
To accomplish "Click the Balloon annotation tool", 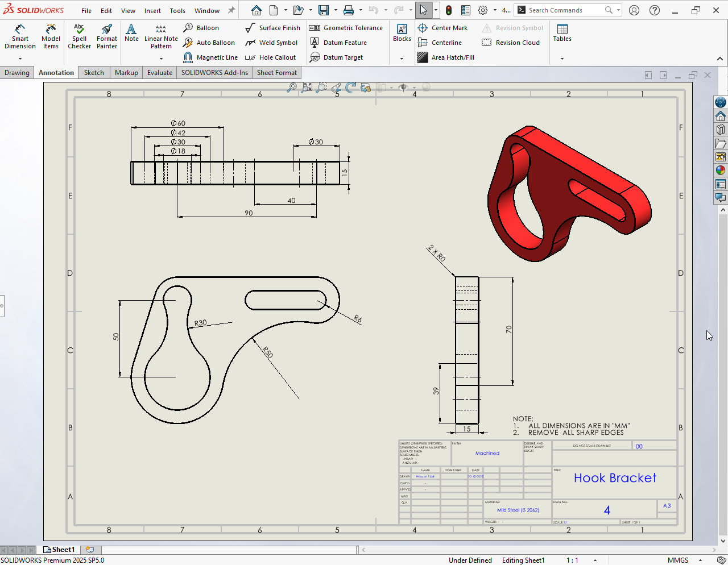I will click(x=201, y=28).
